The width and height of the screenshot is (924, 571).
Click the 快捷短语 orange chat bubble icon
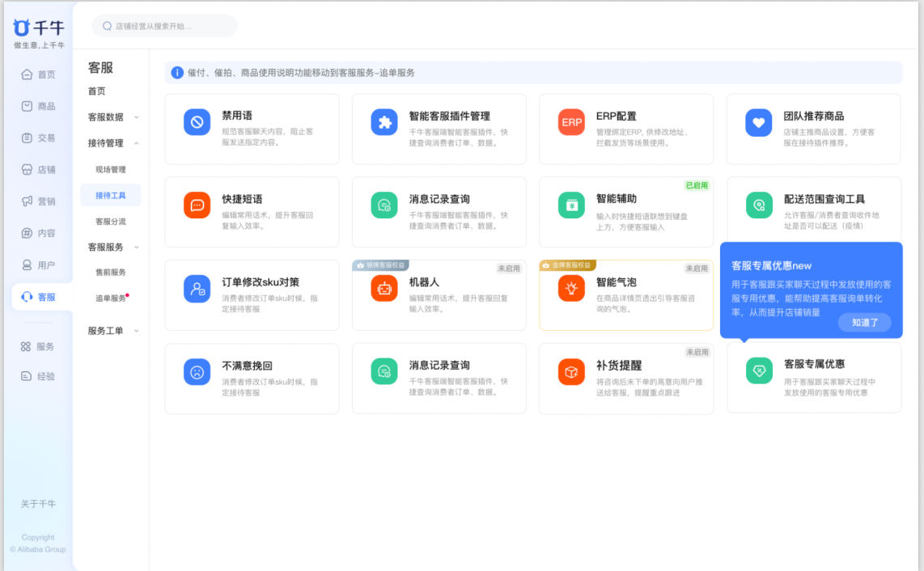click(x=197, y=205)
